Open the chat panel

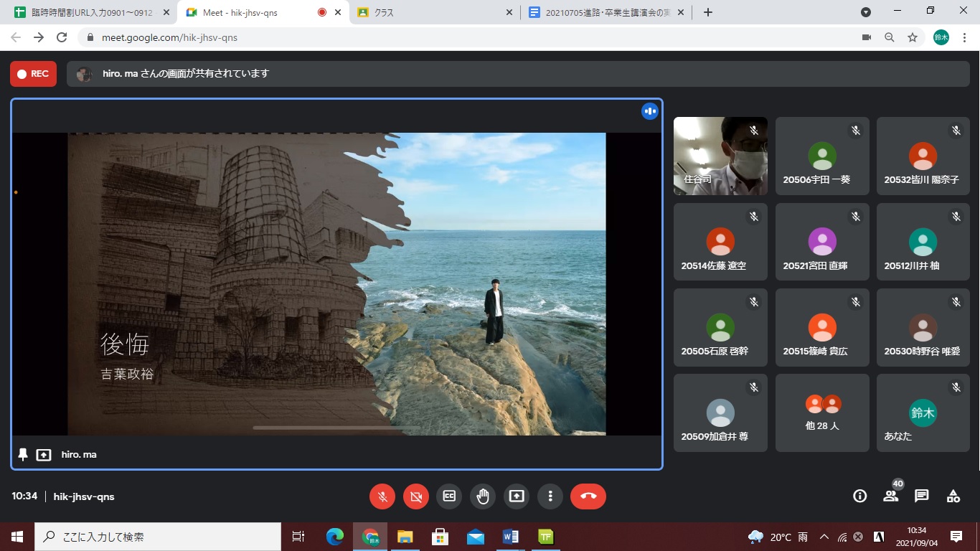coord(922,496)
